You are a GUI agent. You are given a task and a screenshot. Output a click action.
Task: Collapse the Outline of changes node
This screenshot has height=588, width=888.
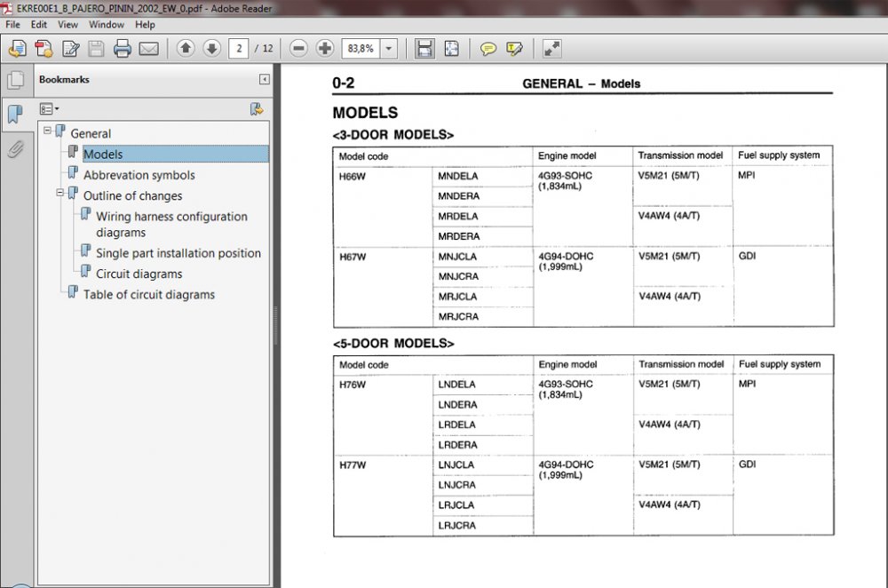pos(60,193)
